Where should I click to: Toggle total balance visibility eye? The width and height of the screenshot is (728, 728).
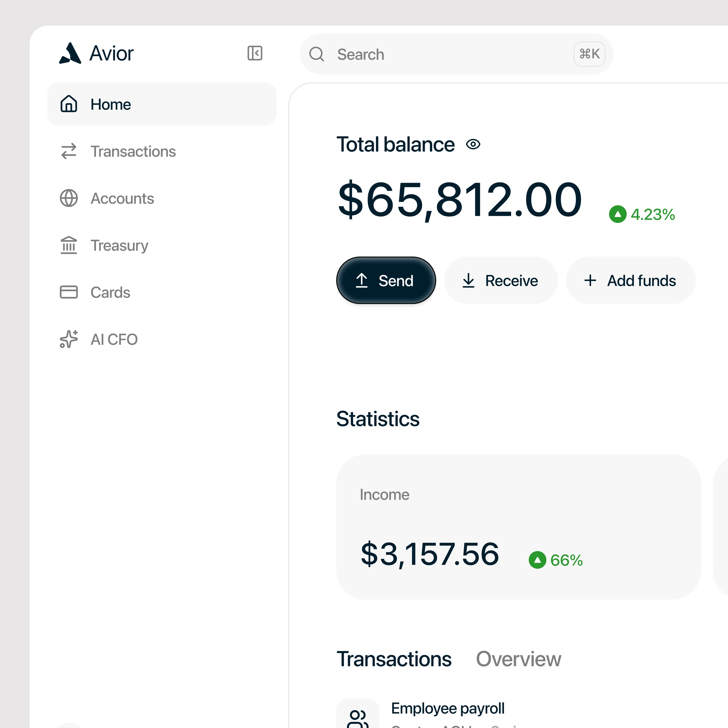tap(473, 145)
